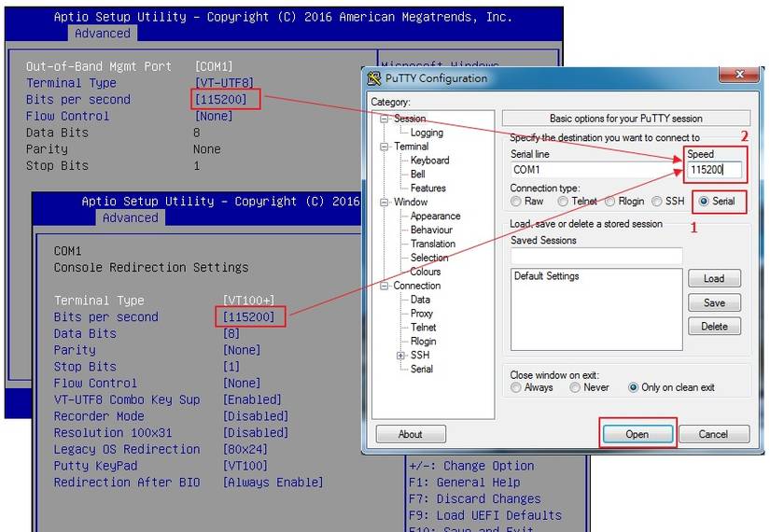
Task: Select the Advanced tab in lower BIOS window
Action: click(131, 218)
